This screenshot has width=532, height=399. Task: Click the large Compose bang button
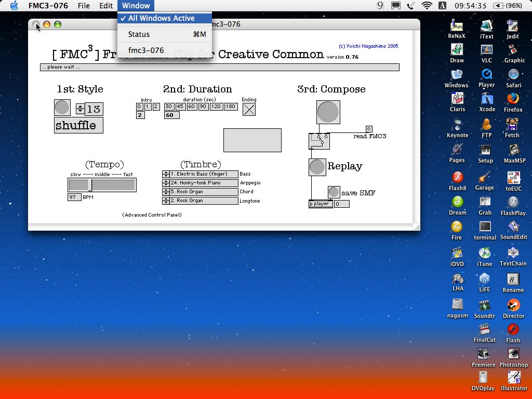328,112
